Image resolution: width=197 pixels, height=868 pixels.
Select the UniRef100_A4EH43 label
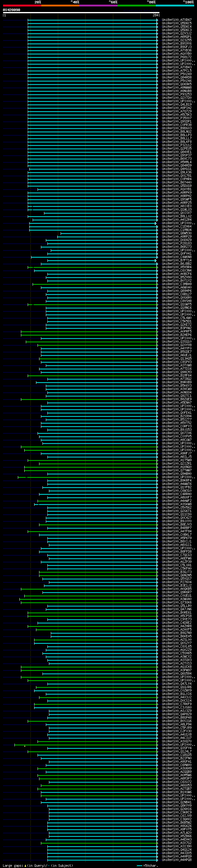[x=176, y=840]
